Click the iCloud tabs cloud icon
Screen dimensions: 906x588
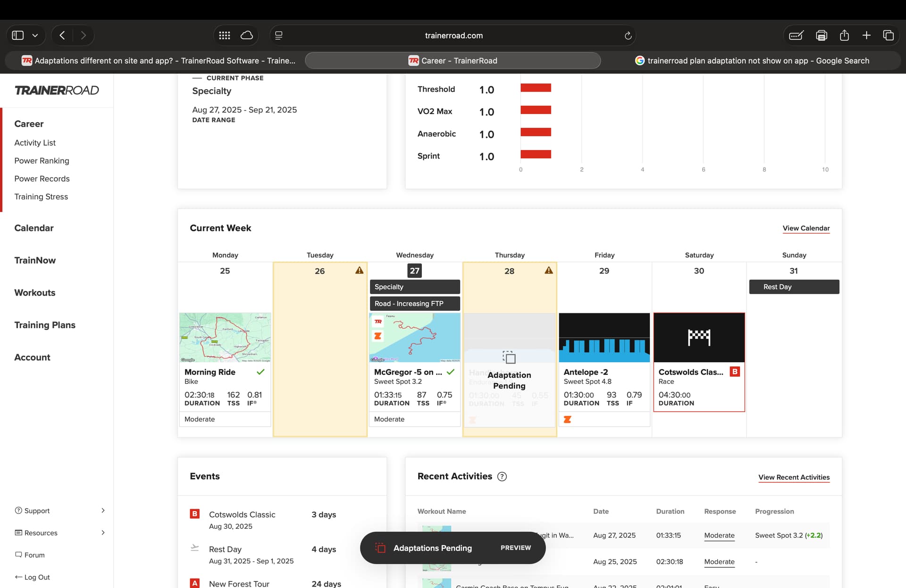click(247, 35)
